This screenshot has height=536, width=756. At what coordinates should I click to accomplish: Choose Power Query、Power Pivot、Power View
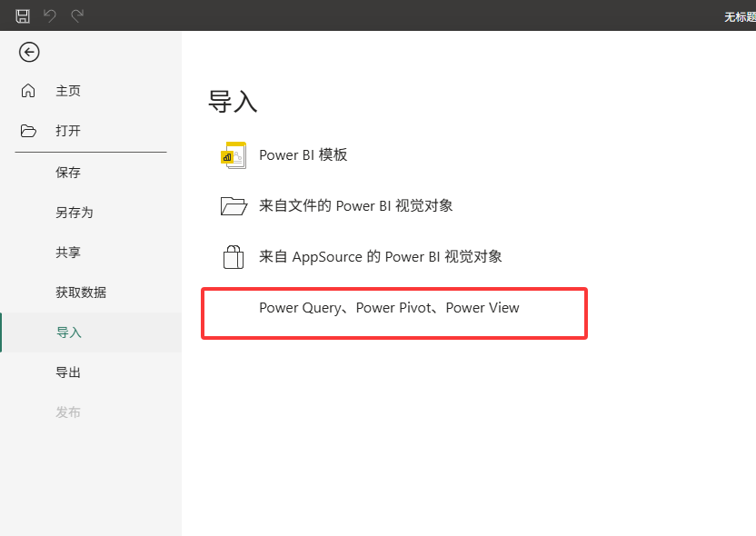(389, 308)
